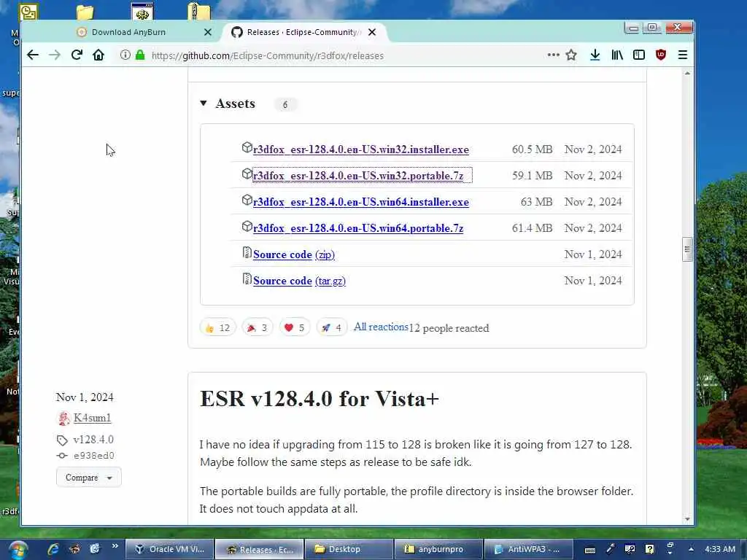Open commit e938ed0
Viewport: 747px width, 560px height.
pos(93,456)
